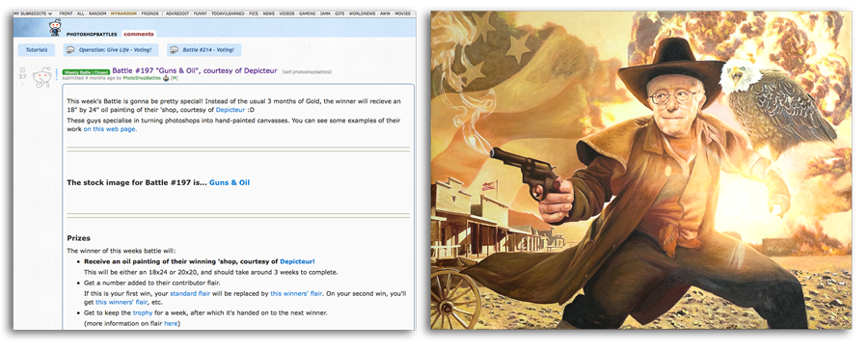Open the Battle #197 "Guns & Oil" post title
The height and width of the screenshot is (352, 868).
click(194, 70)
